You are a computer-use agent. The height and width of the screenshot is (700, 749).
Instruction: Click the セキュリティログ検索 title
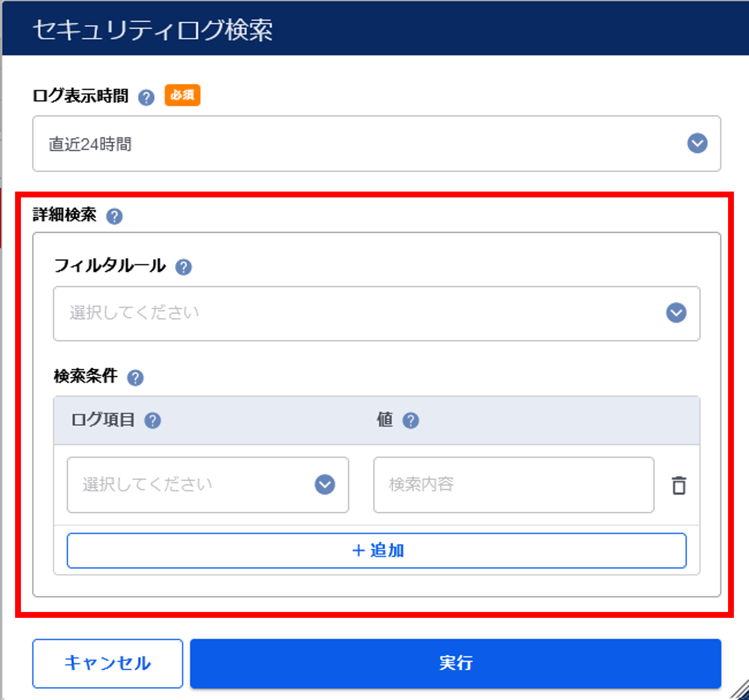tap(153, 30)
